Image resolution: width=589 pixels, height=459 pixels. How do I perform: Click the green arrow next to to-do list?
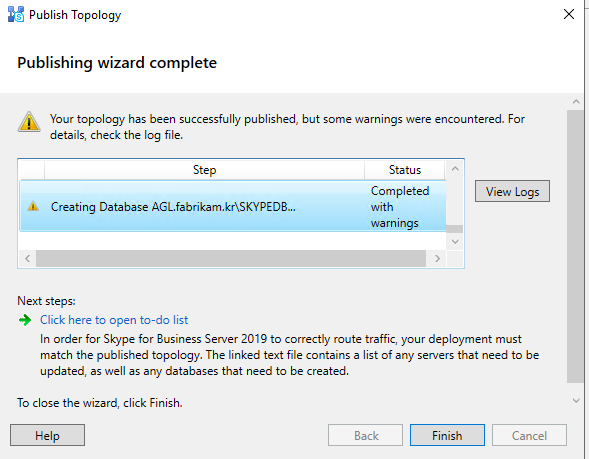click(25, 320)
